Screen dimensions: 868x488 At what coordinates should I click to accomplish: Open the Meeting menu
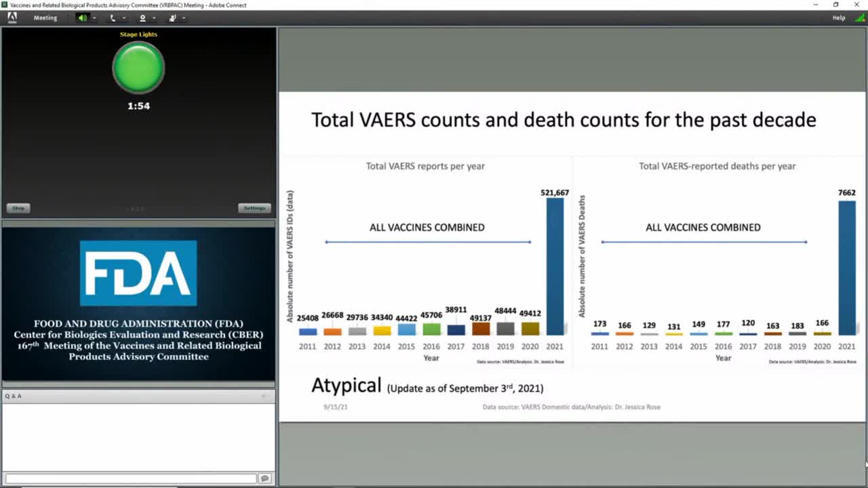pos(45,18)
